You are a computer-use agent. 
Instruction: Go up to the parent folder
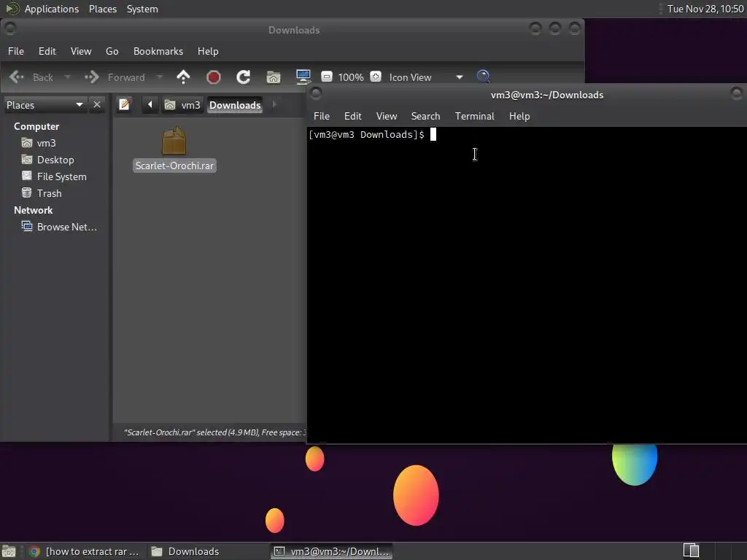coord(183,77)
